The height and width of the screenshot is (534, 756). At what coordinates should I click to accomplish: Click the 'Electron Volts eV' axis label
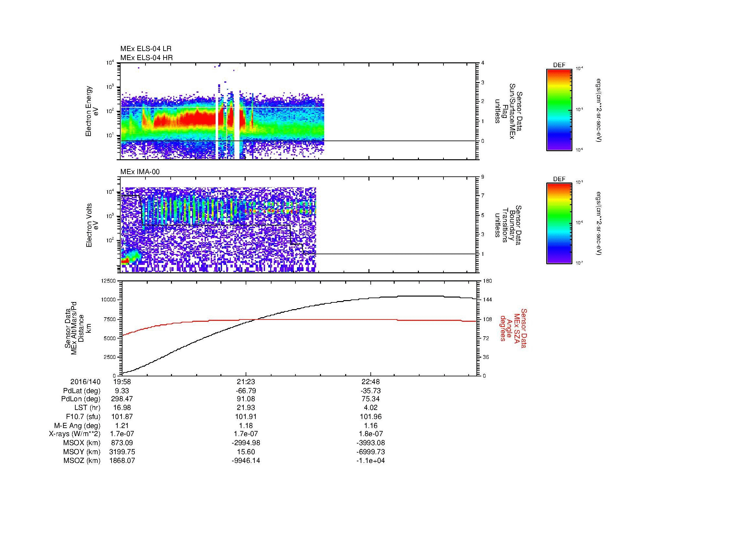(92, 225)
